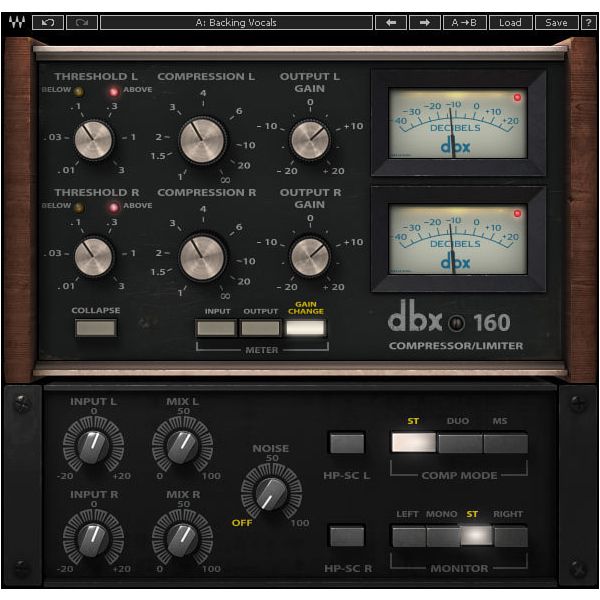The image size is (600, 600).
Task: Click the Waves logo icon
Action: [15, 22]
